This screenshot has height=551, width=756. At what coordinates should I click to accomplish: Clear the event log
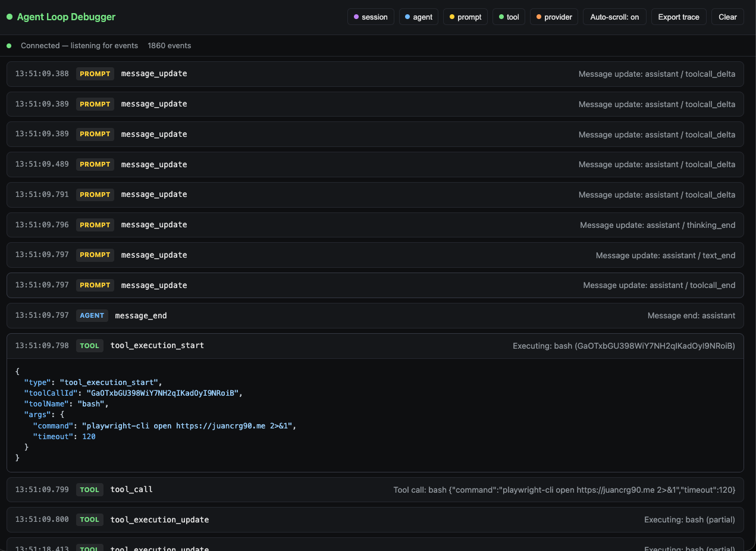[x=727, y=17]
